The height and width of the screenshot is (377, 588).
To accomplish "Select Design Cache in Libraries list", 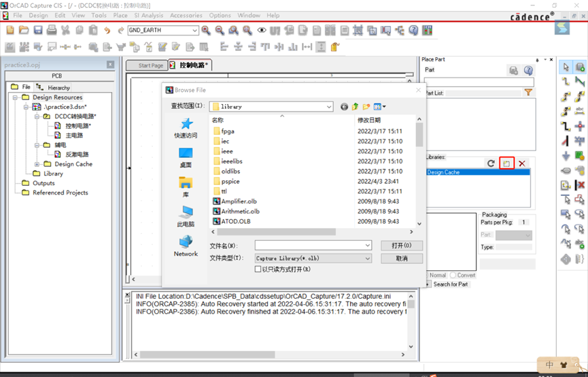I will [x=478, y=172].
